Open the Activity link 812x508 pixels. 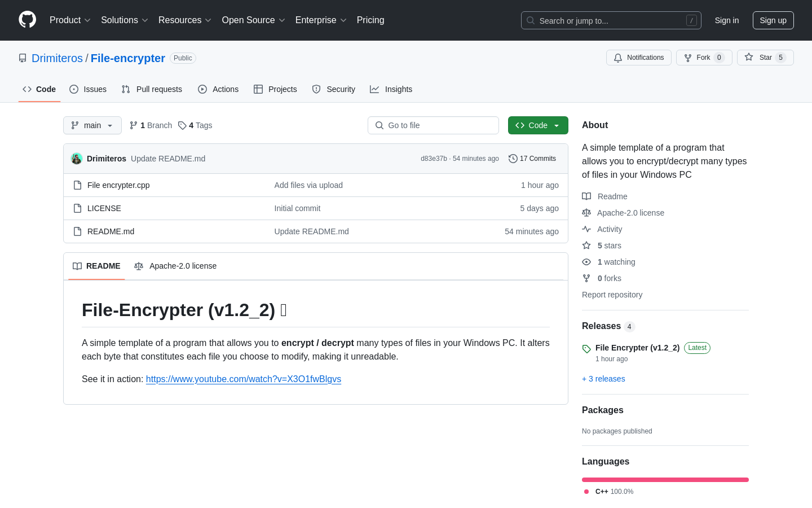pyautogui.click(x=602, y=229)
